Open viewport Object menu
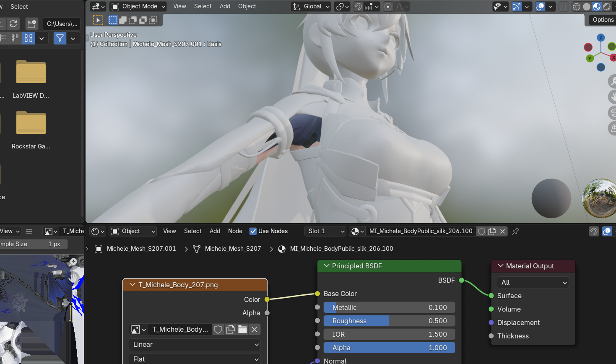 (247, 6)
